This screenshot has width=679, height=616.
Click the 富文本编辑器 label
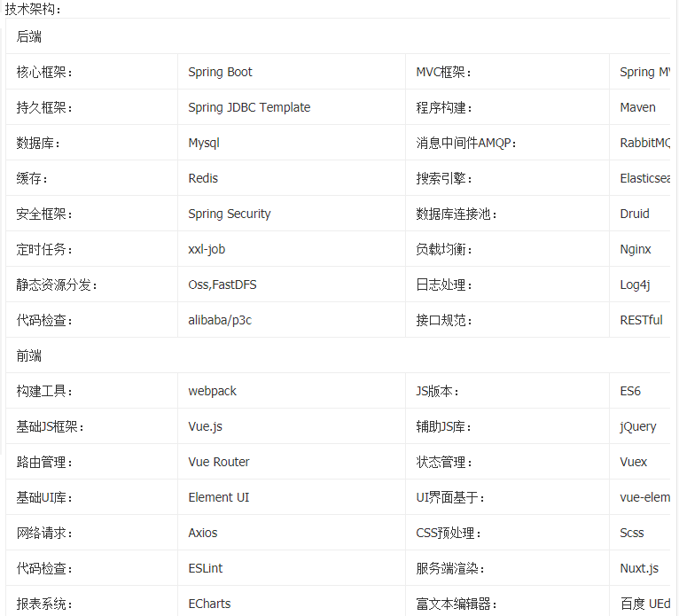coord(456,604)
